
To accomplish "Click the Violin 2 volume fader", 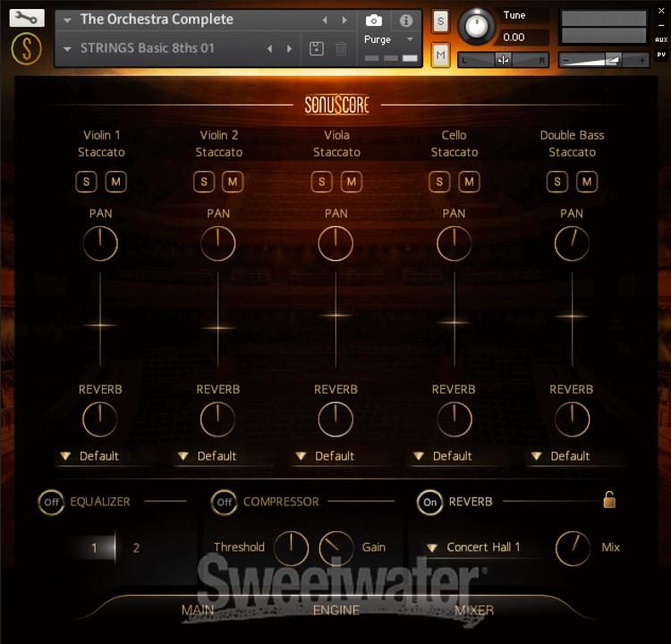I will (x=218, y=328).
